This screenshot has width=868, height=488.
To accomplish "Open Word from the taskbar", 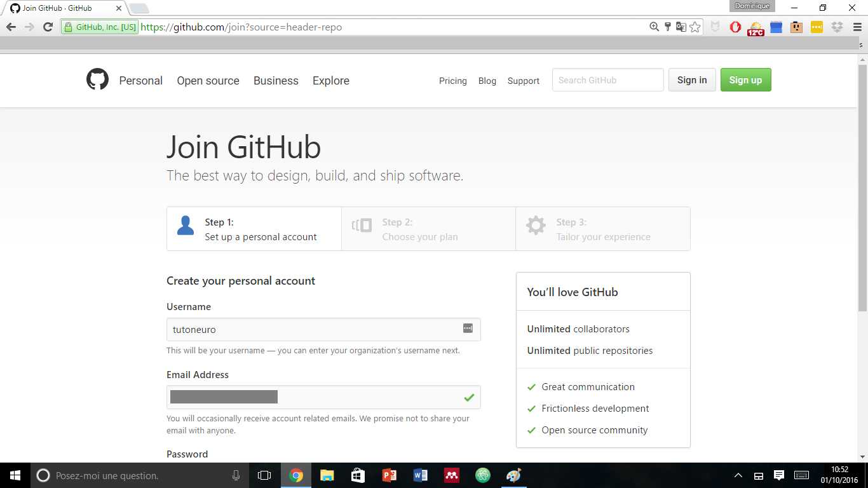I will 421,475.
